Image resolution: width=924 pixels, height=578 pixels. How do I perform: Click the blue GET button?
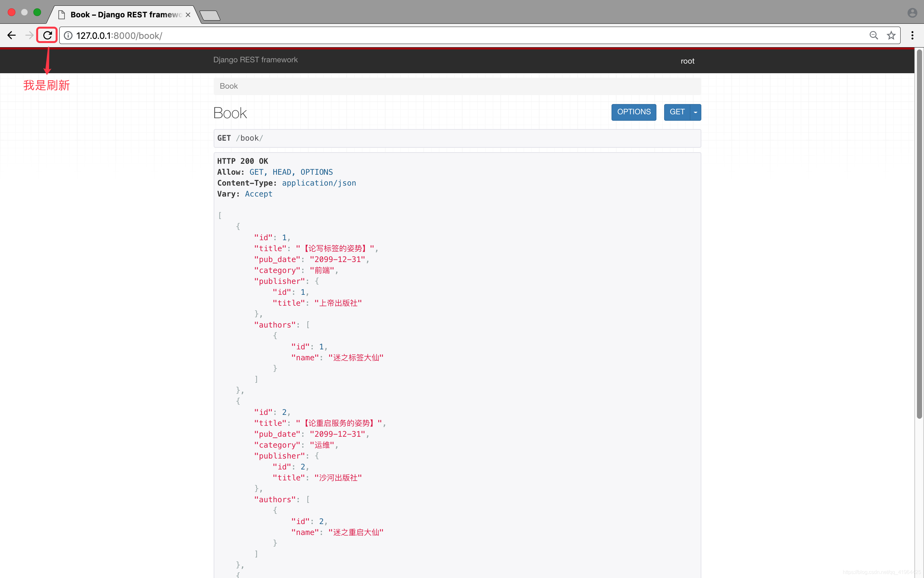[677, 112]
